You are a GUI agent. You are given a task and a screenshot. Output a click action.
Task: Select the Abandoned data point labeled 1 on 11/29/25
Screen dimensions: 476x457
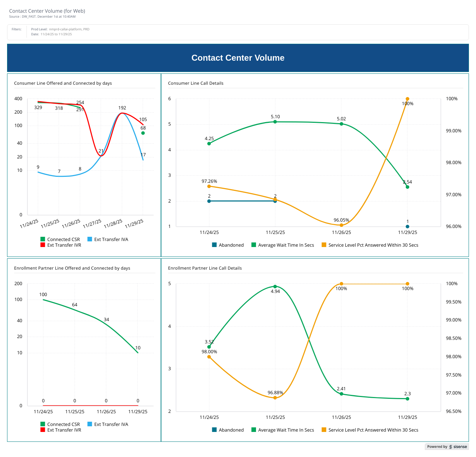(407, 227)
